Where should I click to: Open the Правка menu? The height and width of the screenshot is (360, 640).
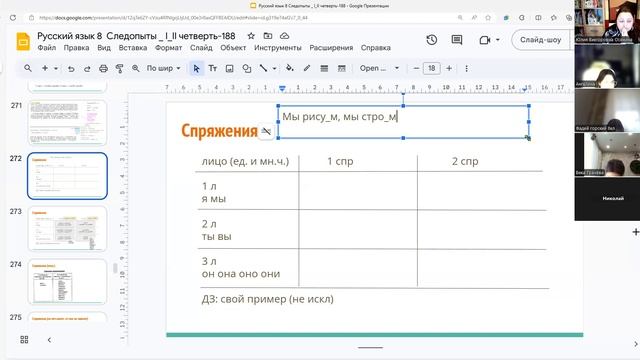(x=76, y=48)
